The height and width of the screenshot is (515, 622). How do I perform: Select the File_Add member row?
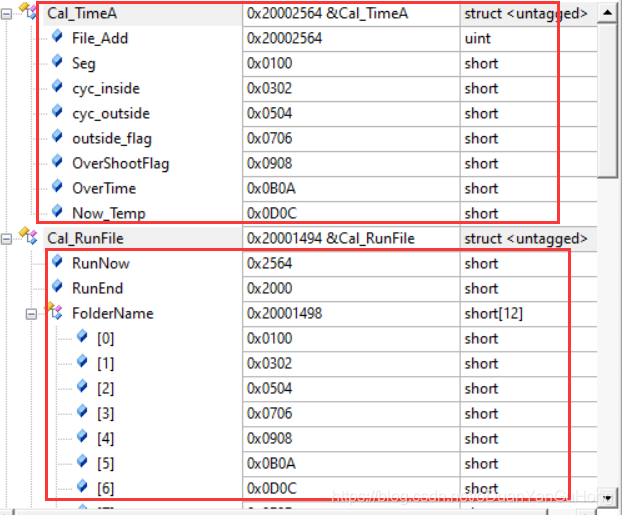[x=320, y=38]
